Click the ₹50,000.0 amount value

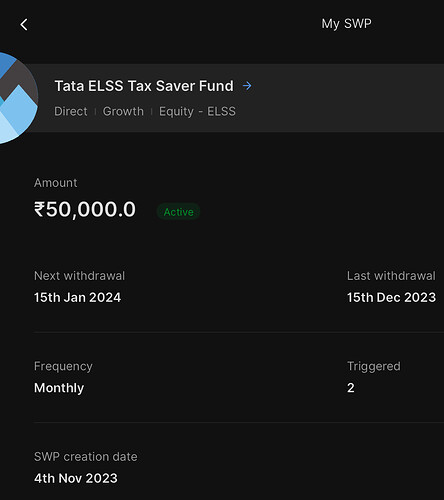[x=85, y=209]
